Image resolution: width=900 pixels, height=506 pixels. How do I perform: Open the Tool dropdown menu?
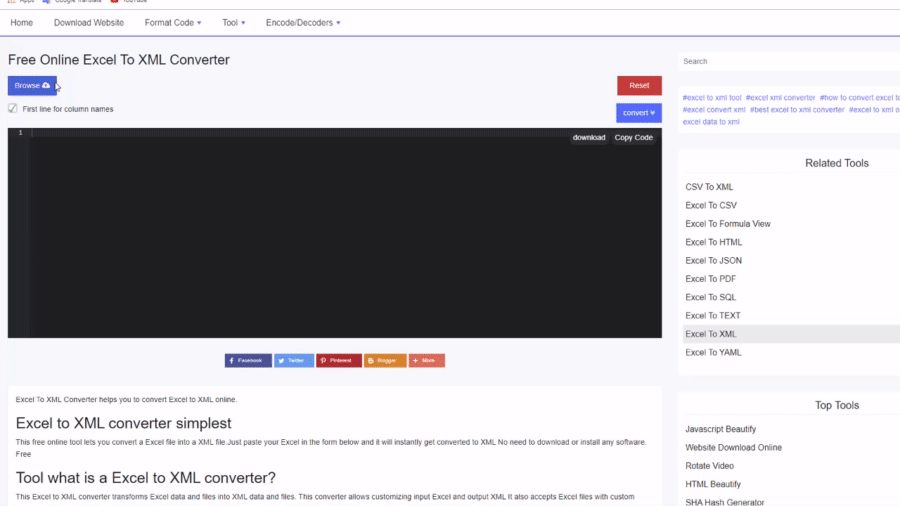point(234,22)
